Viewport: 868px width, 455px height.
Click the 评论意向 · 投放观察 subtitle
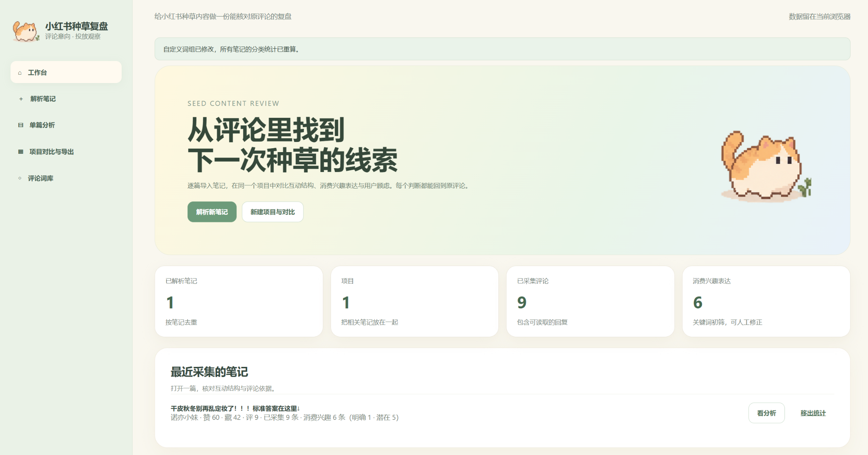point(73,36)
